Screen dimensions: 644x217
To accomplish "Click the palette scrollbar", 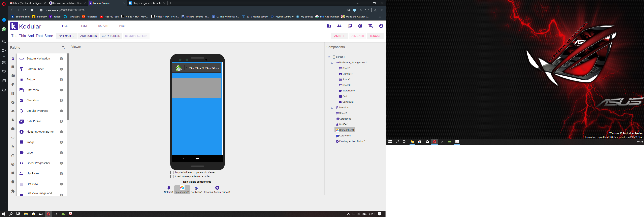I will click(68, 87).
